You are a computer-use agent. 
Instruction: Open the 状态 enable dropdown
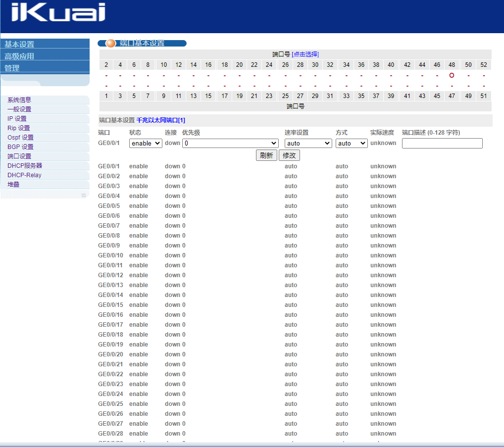pyautogui.click(x=146, y=144)
